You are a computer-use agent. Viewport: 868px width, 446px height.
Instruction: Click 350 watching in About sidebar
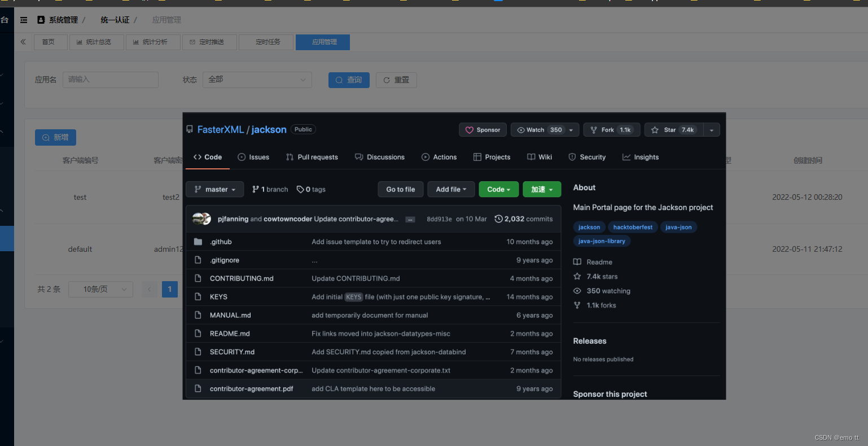(x=602, y=291)
